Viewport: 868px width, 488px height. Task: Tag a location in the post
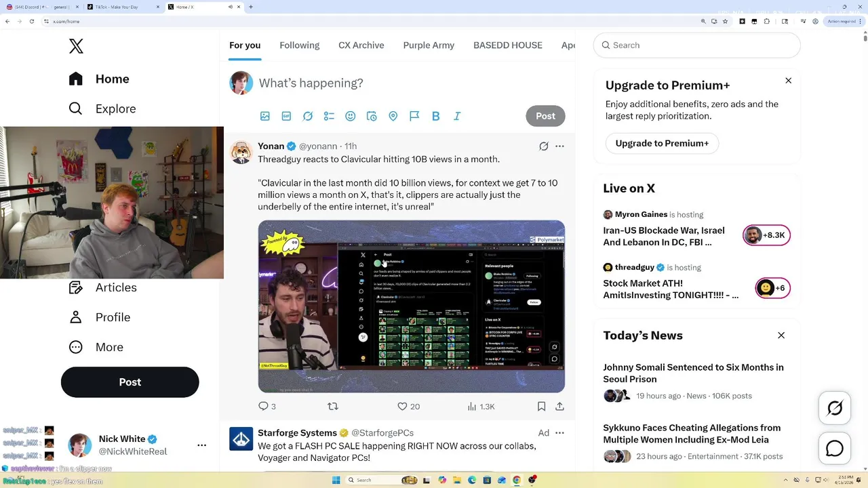(x=393, y=116)
